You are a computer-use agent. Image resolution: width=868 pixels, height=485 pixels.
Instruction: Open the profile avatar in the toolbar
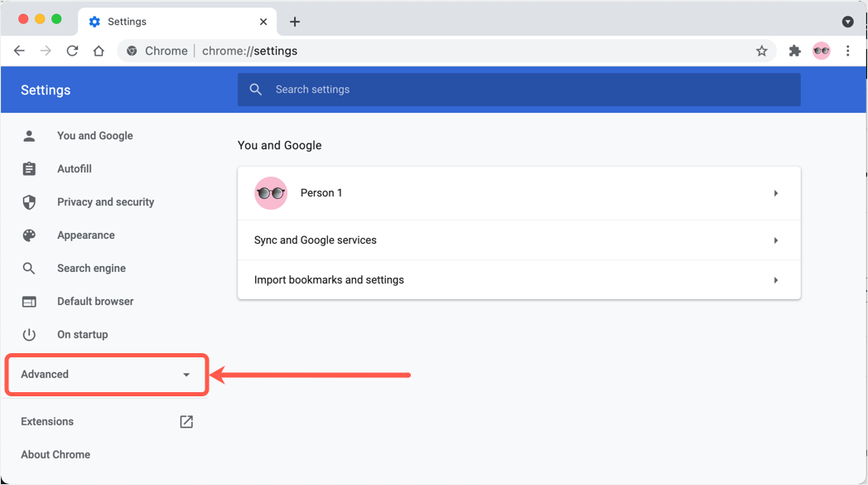click(x=821, y=51)
